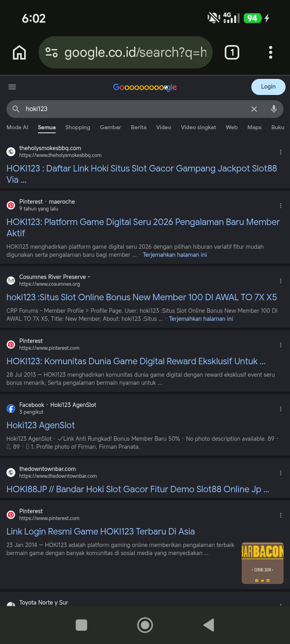This screenshot has height=644, width=290.
Task: Open options for Pinterest maeroche result
Action: [x=281, y=206]
